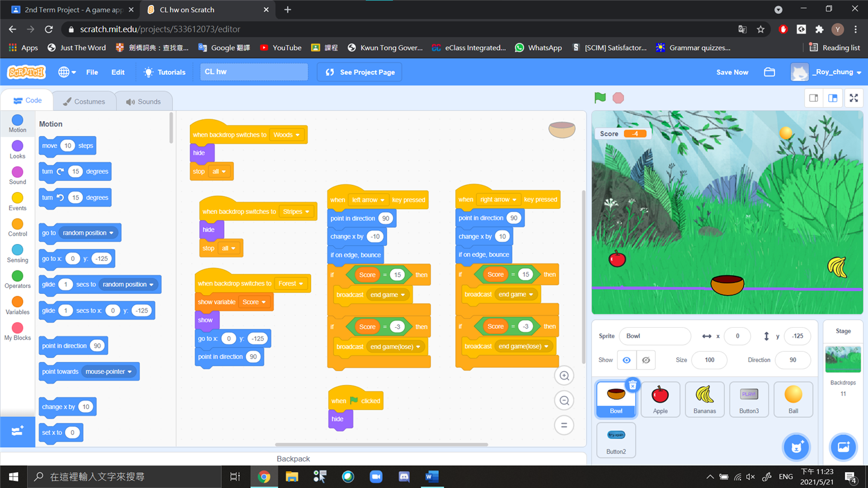Select the Variables block category
The height and width of the screenshot is (488, 868).
point(17,305)
